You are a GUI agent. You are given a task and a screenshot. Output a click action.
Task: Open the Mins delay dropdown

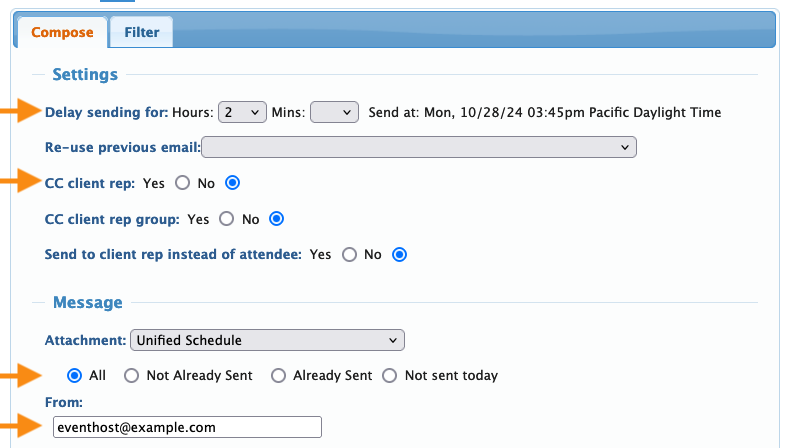pos(334,112)
